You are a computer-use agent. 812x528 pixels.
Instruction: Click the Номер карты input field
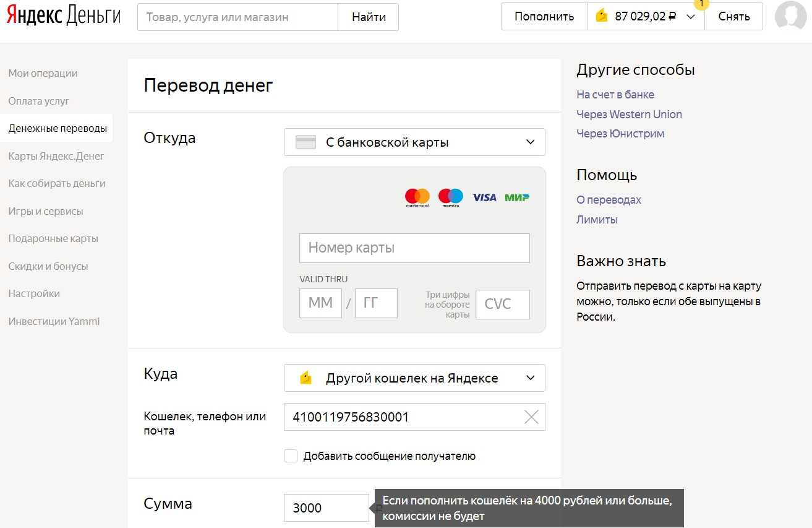(414, 248)
